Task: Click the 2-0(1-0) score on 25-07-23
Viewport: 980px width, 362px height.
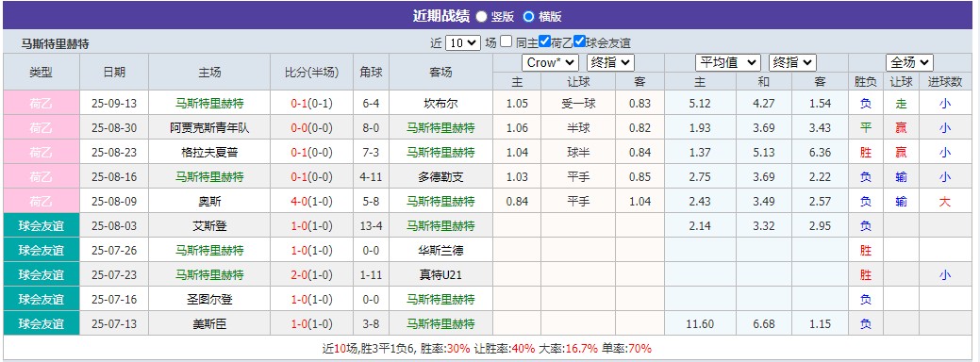Action: pos(311,275)
